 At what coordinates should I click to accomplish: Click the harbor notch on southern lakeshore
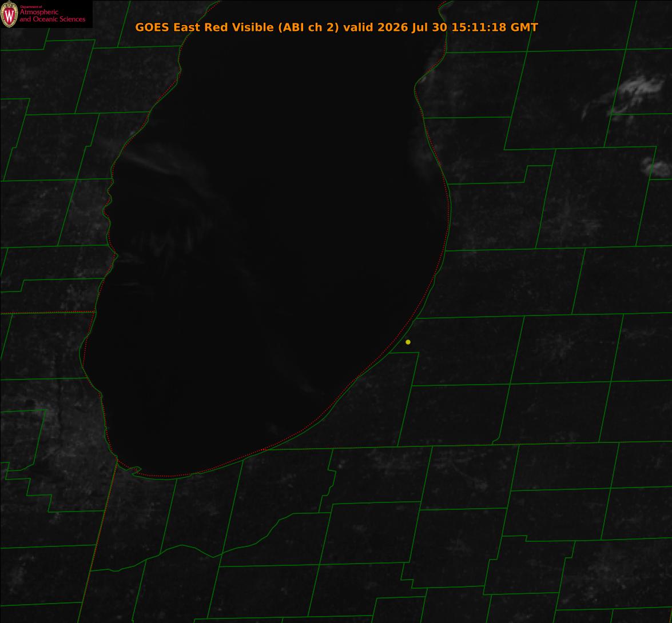click(x=136, y=470)
